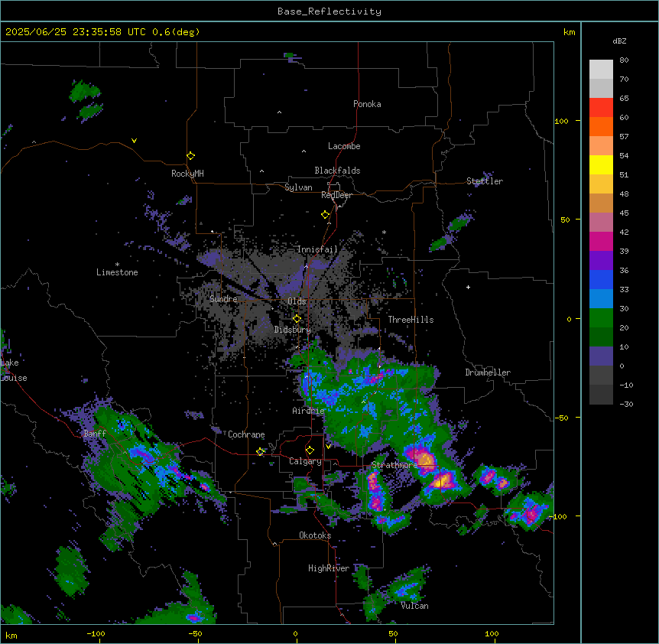Click the yellow V marker northwest of RockyMH

pos(134,141)
